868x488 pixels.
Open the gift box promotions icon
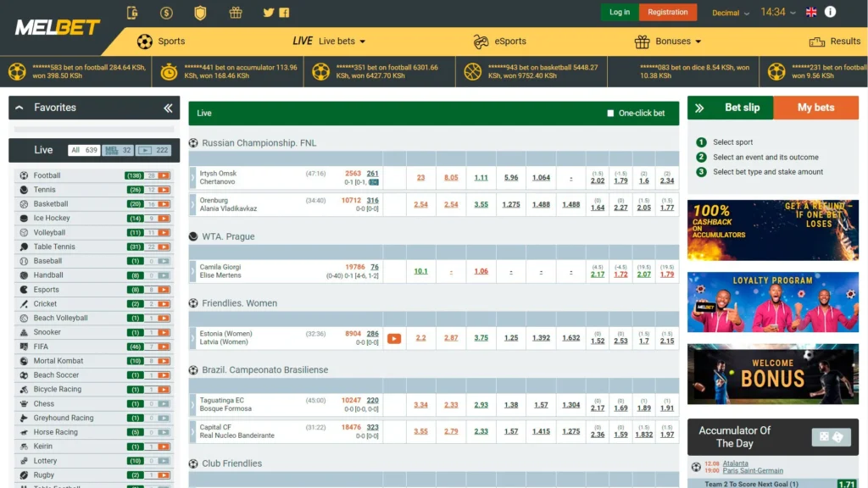point(236,13)
